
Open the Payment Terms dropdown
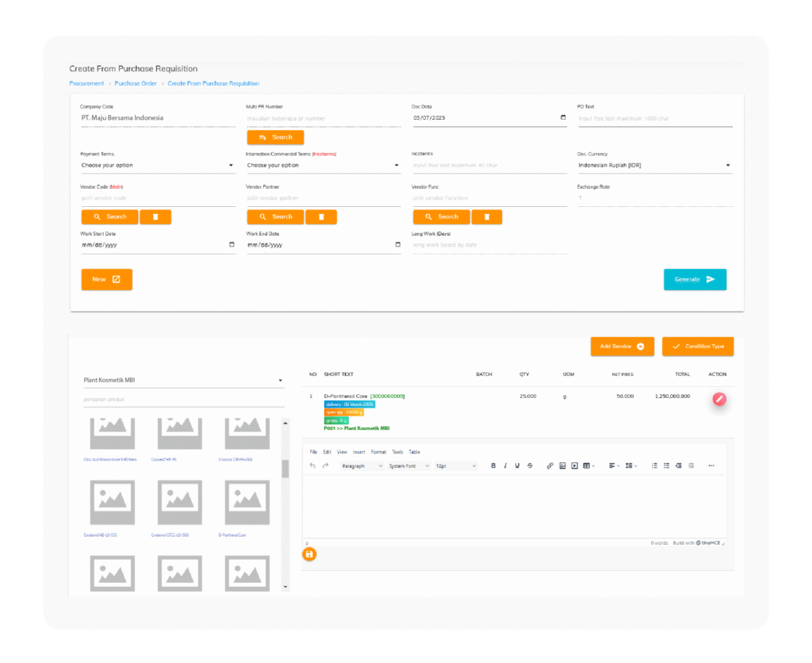tap(157, 166)
